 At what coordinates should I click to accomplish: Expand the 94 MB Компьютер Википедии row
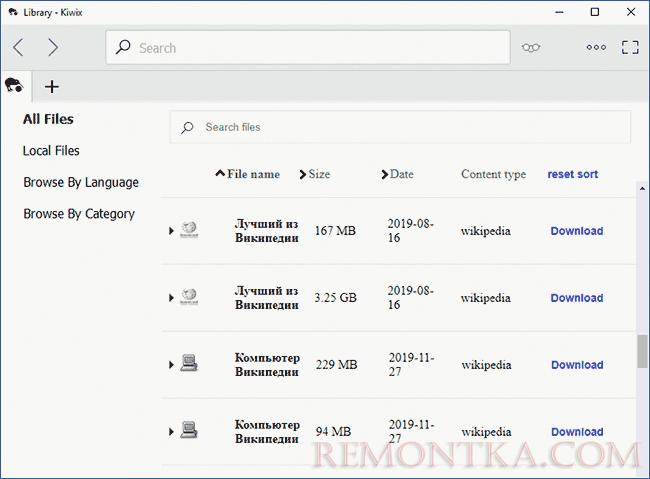(x=171, y=432)
